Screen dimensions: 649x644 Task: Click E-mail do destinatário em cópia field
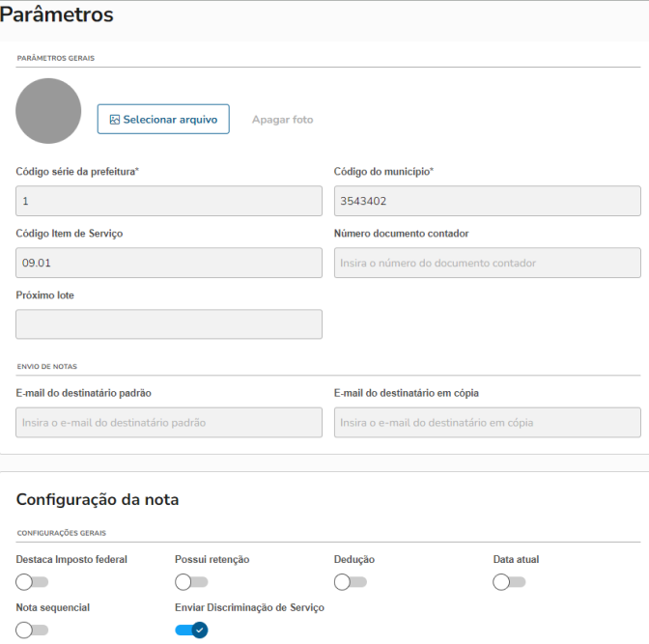click(487, 422)
